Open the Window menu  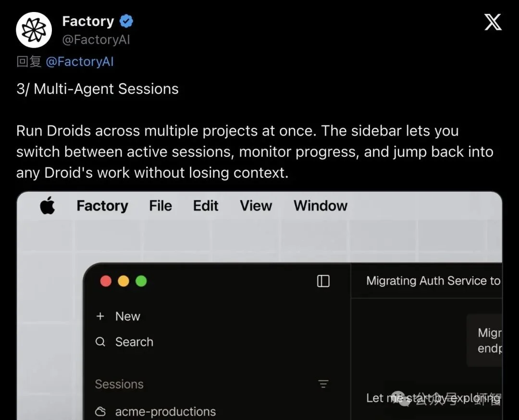point(320,206)
